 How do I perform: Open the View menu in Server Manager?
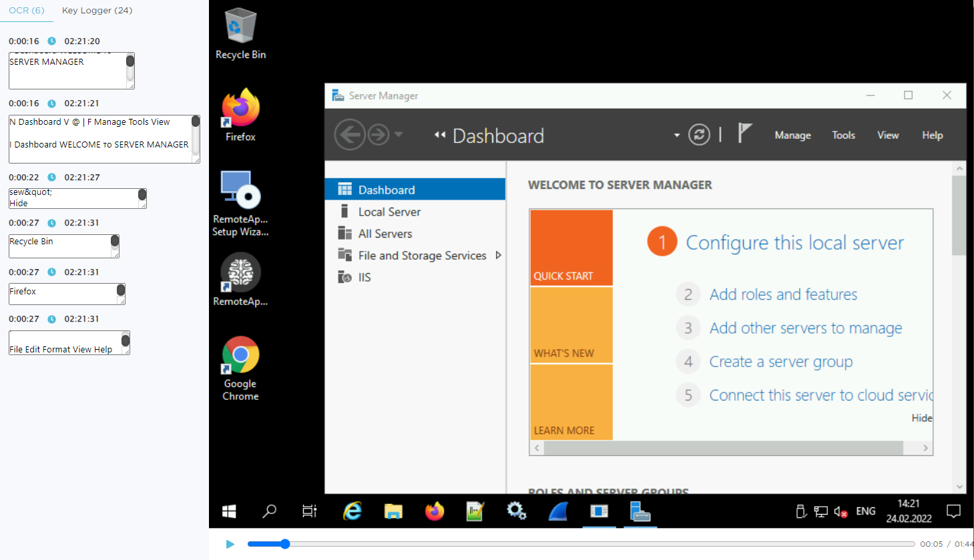tap(888, 135)
